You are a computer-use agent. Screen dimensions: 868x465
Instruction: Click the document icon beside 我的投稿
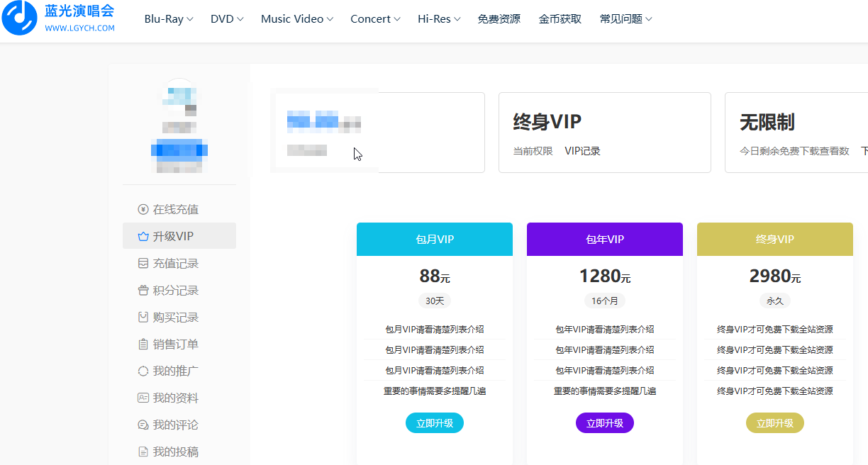[143, 452]
